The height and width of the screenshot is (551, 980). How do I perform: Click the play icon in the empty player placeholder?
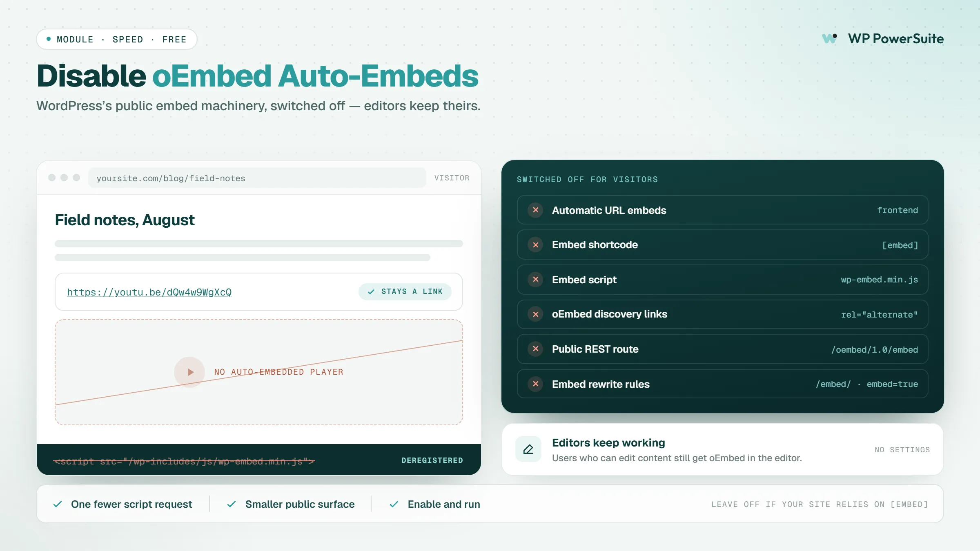(x=189, y=372)
